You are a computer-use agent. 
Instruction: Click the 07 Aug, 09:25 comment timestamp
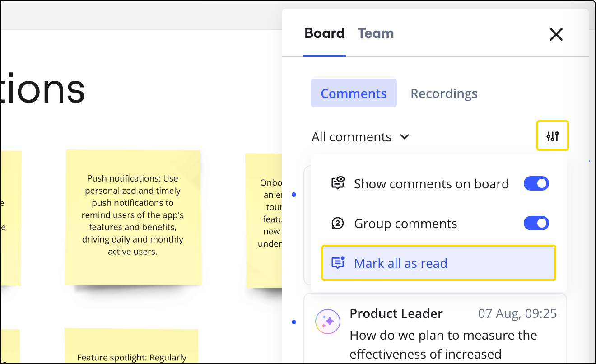click(517, 313)
